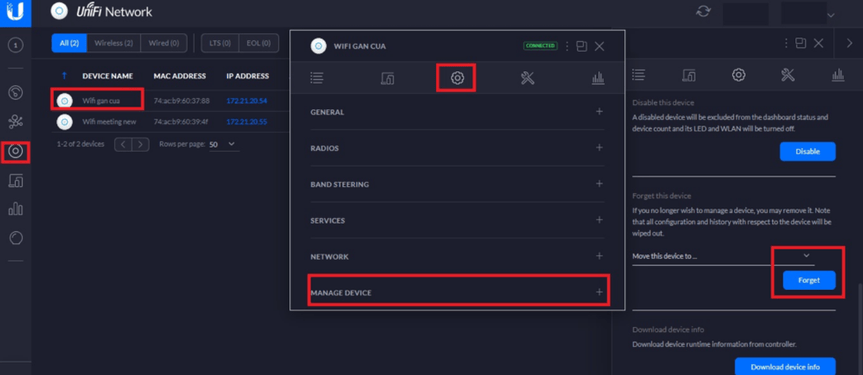Open the Topology map sidebar icon
Viewport: 863px width, 375px height.
point(15,122)
